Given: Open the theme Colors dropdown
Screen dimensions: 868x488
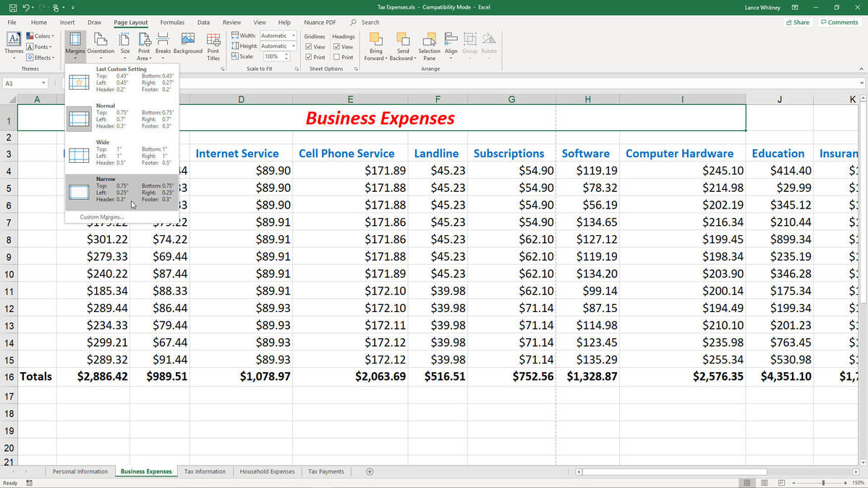Looking at the screenshot, I should [40, 35].
